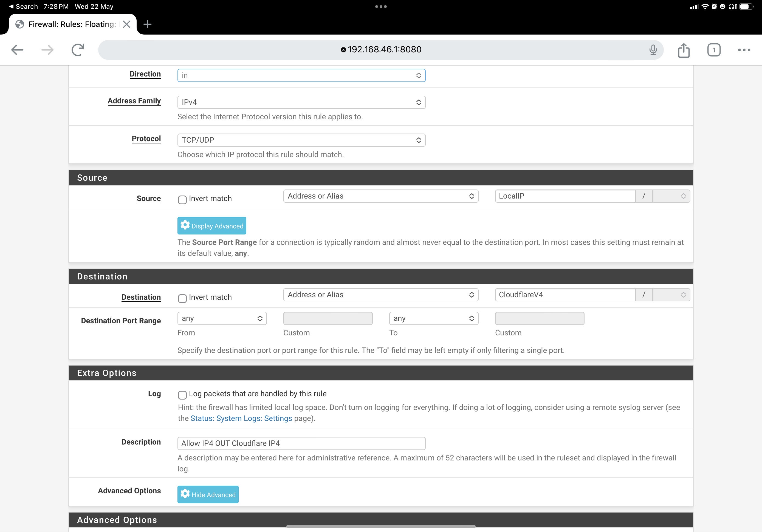Tap the microphone icon in address bar

[653, 50]
